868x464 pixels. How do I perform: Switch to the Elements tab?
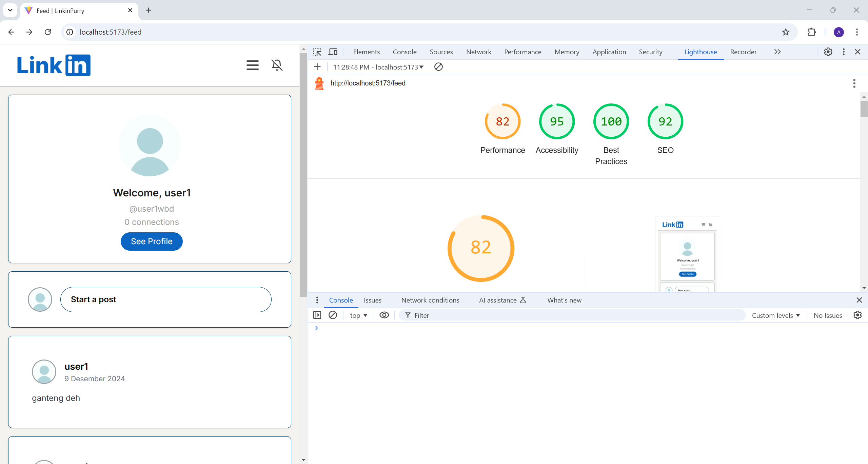coord(366,52)
